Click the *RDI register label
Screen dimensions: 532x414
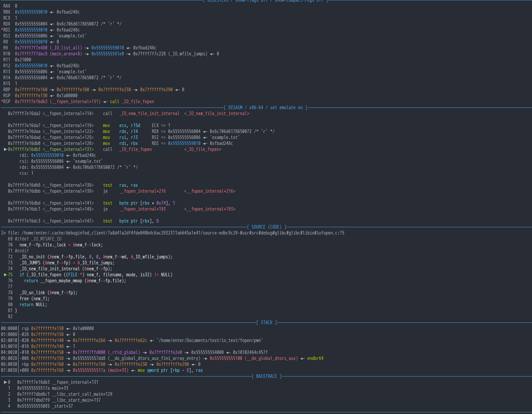pyautogui.click(x=6, y=30)
